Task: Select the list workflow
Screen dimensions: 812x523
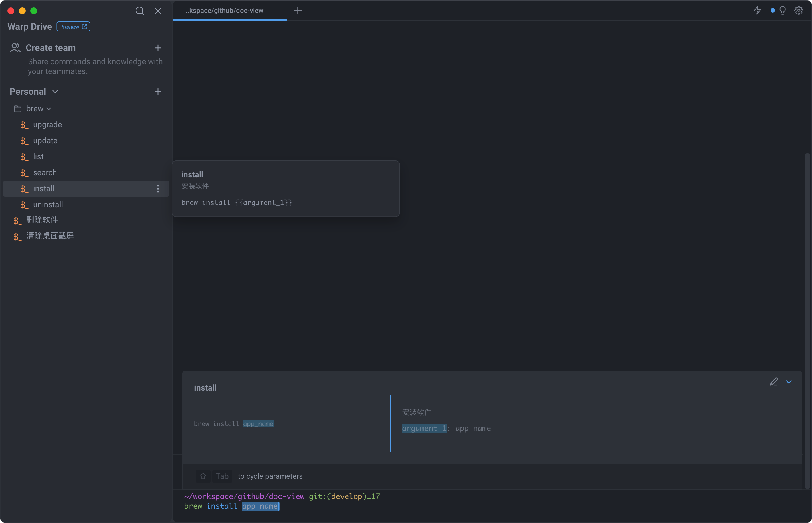Action: (x=86, y=156)
